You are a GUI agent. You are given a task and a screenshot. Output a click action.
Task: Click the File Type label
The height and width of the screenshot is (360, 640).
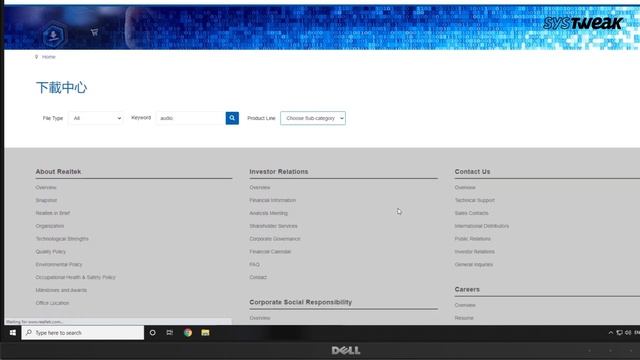(53, 118)
